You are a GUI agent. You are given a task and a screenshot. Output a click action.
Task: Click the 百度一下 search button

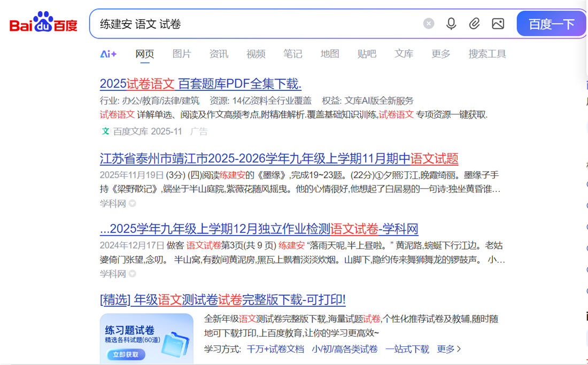point(551,24)
